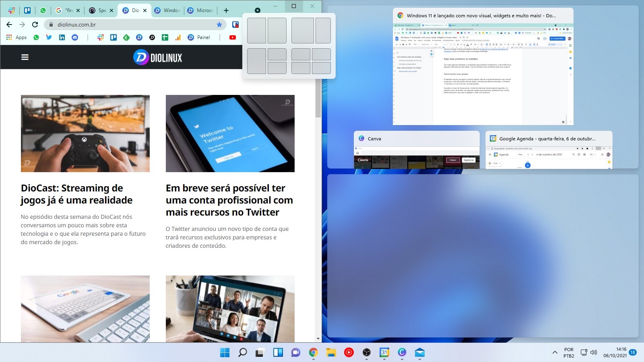Open the Slack bookmark on the bookmarks bar

(x=100, y=37)
